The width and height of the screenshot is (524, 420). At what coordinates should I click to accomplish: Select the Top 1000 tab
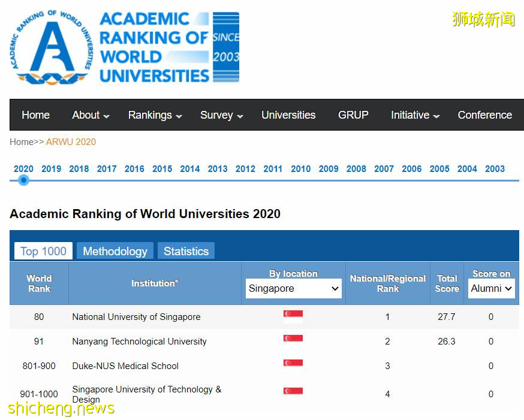[x=43, y=251]
